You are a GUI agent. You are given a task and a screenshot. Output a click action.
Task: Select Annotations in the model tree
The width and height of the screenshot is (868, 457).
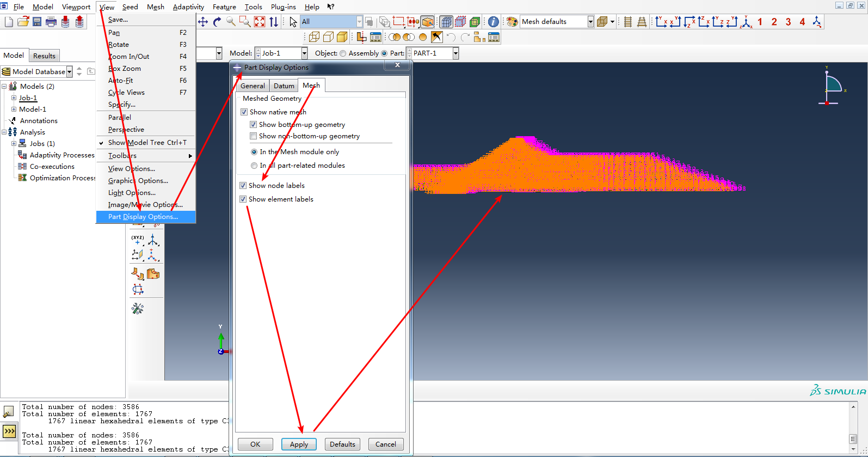[x=39, y=121]
